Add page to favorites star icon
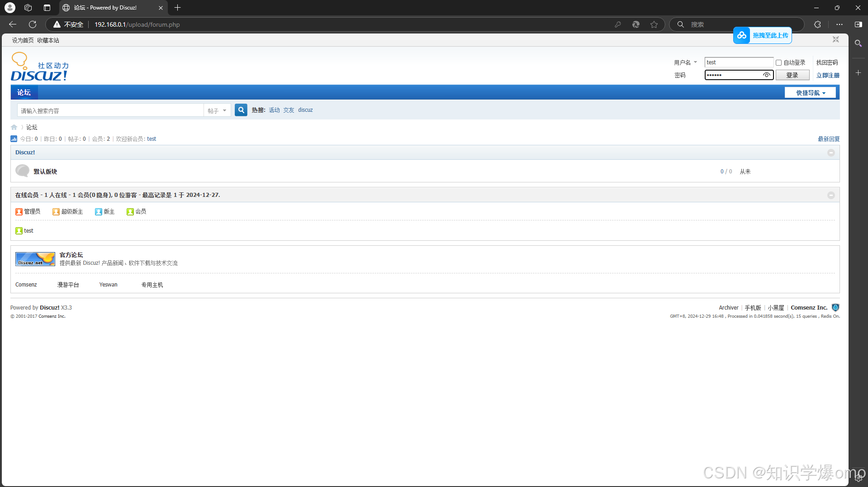This screenshot has height=487, width=868. tap(654, 24)
